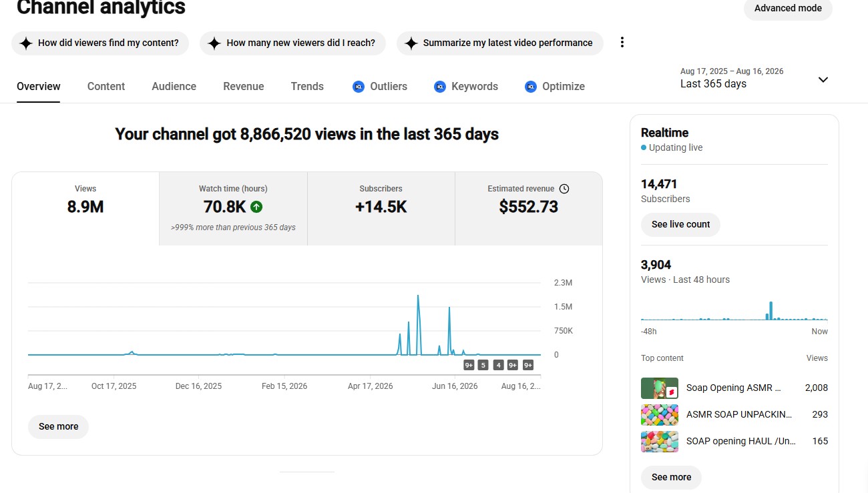Click the Optimize tab IQ icon

530,87
